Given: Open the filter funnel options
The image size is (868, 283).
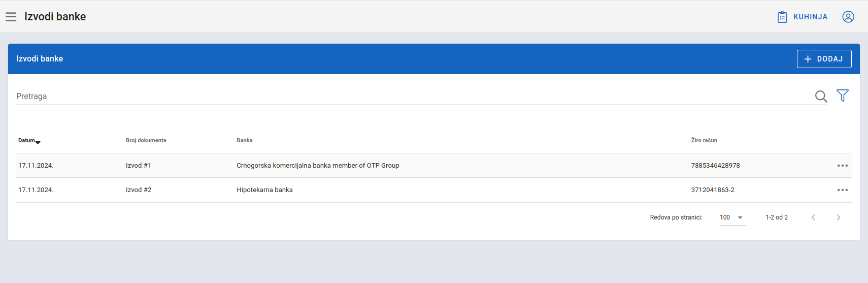Looking at the screenshot, I should (842, 96).
